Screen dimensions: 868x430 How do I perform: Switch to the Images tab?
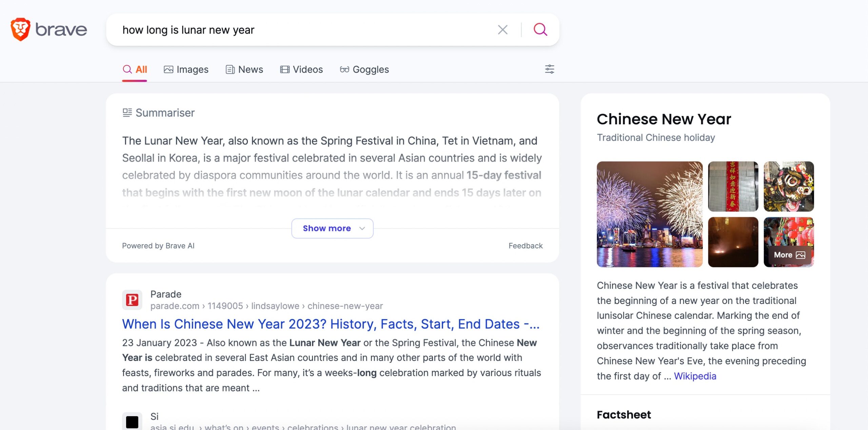pyautogui.click(x=186, y=69)
